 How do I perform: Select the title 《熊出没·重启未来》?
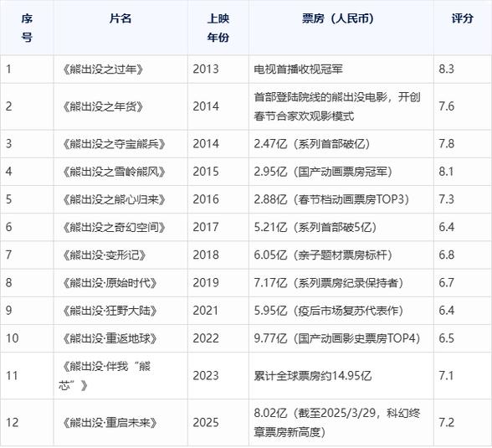click(110, 423)
